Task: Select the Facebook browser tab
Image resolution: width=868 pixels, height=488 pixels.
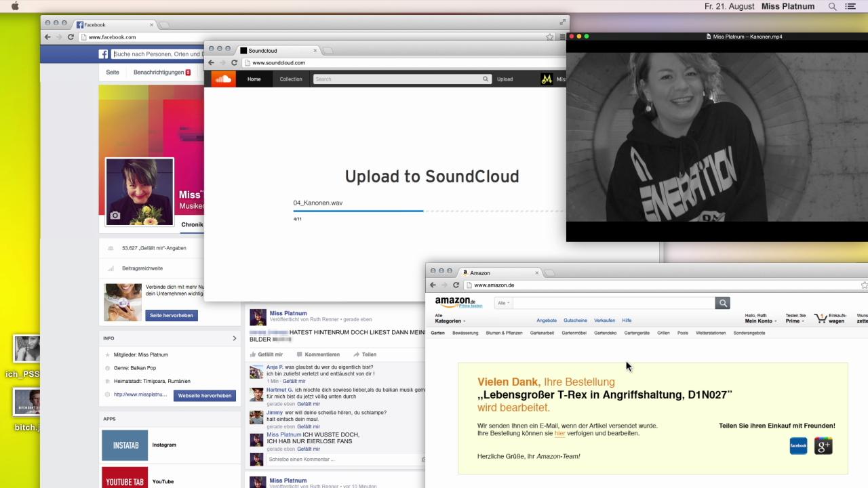Action: (x=113, y=24)
